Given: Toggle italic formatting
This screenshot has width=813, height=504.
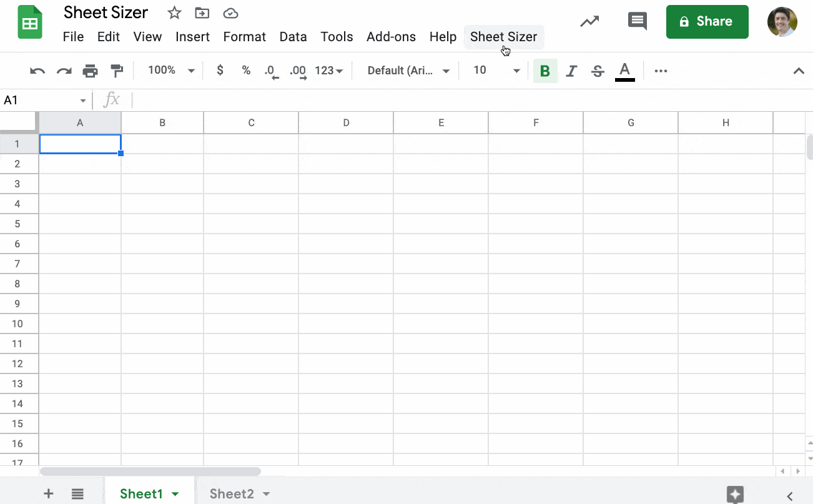Looking at the screenshot, I should (x=571, y=71).
